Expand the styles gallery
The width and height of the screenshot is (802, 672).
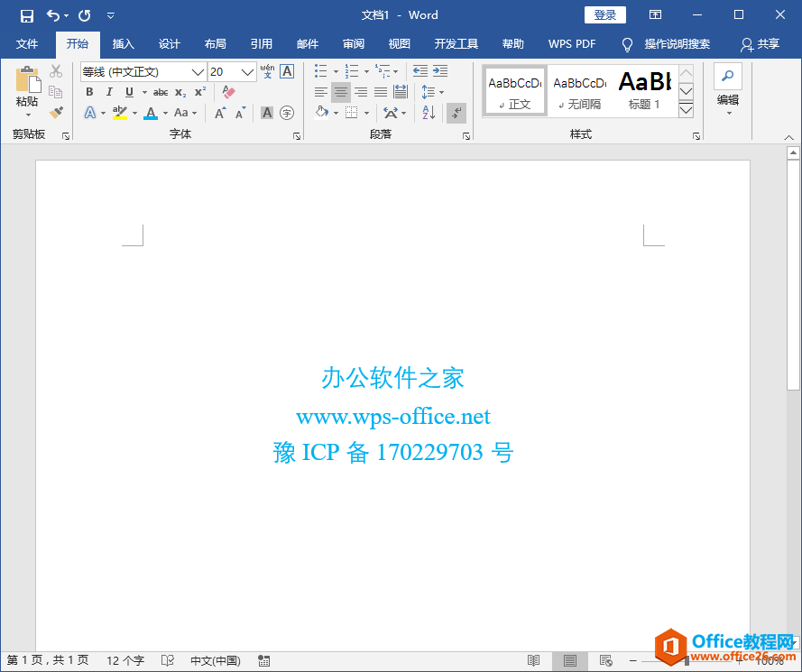tap(686, 109)
